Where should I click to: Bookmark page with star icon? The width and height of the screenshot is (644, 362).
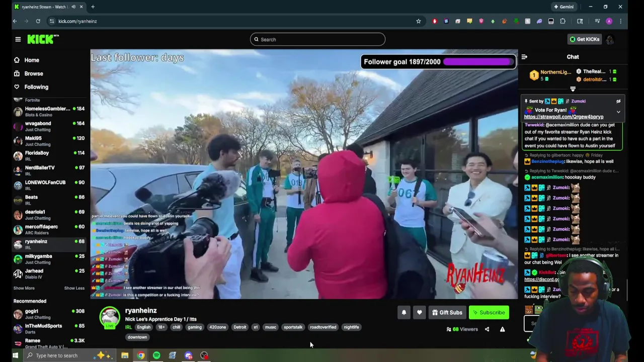point(418,21)
